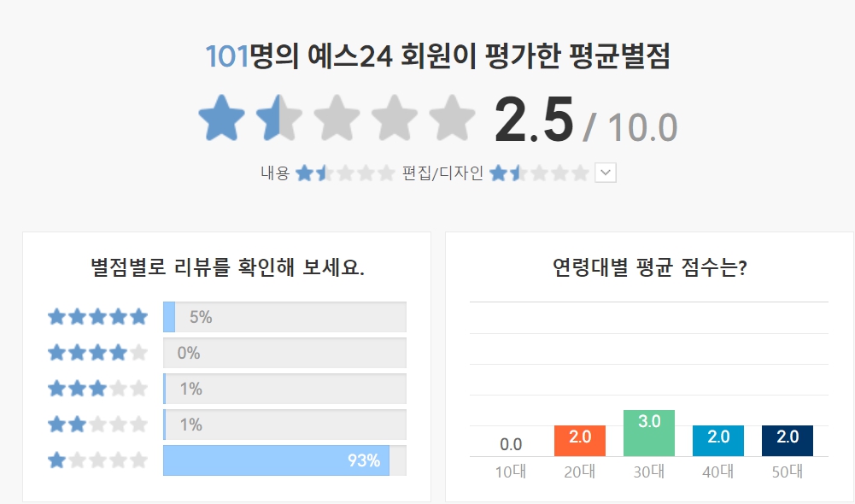855x504 pixels.
Task: Click the 5-star row star icons
Action: click(x=97, y=316)
